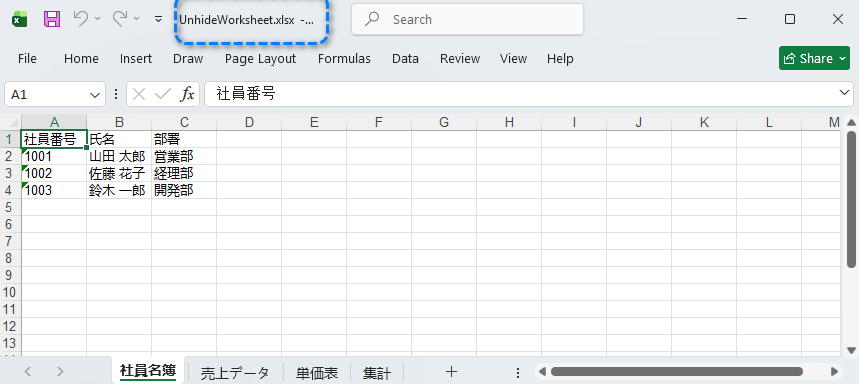This screenshot has height=384, width=859.
Task: Click into the Search box
Action: 467,20
